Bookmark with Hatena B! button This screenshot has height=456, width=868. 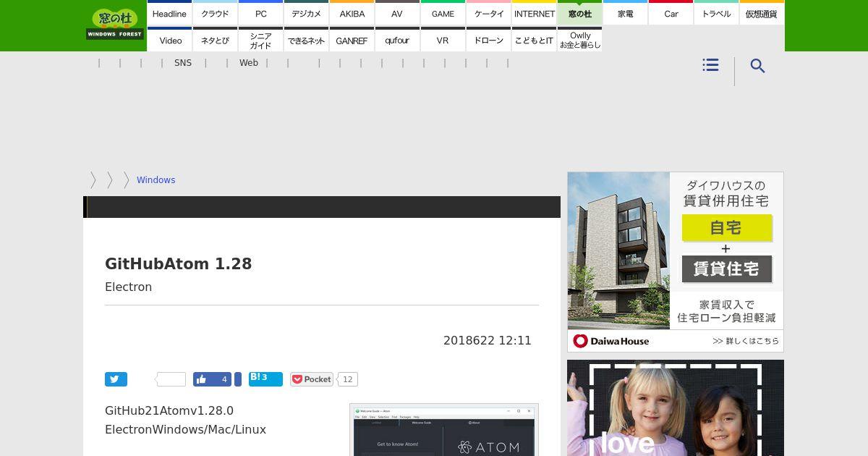(x=265, y=379)
